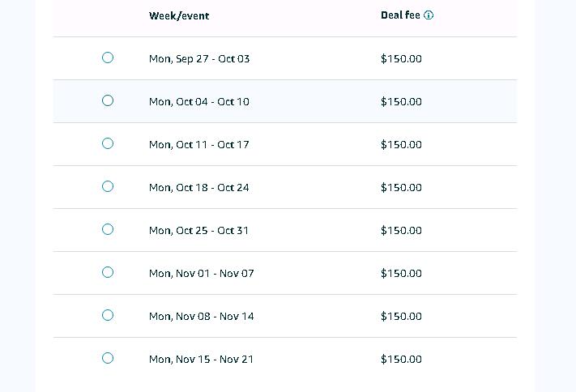Pick the Oct 25 - Oct 31 radio option
Viewport: 576px width, 392px height.
pos(108,230)
